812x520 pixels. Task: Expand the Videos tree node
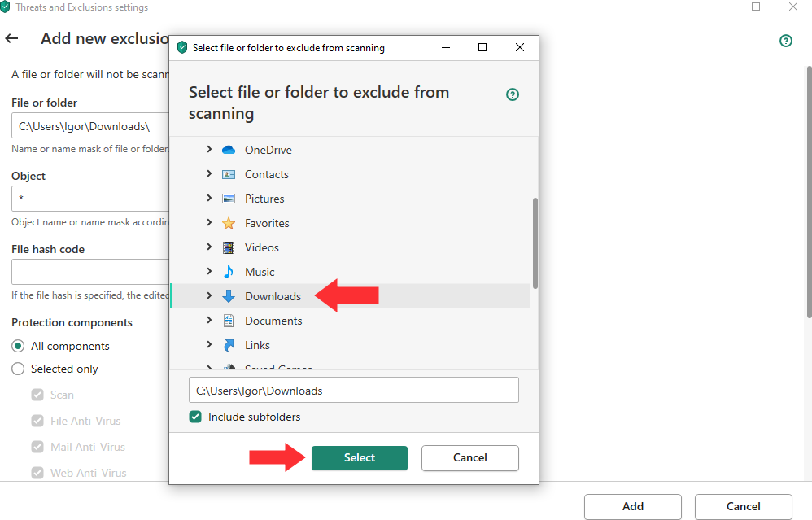tap(209, 247)
